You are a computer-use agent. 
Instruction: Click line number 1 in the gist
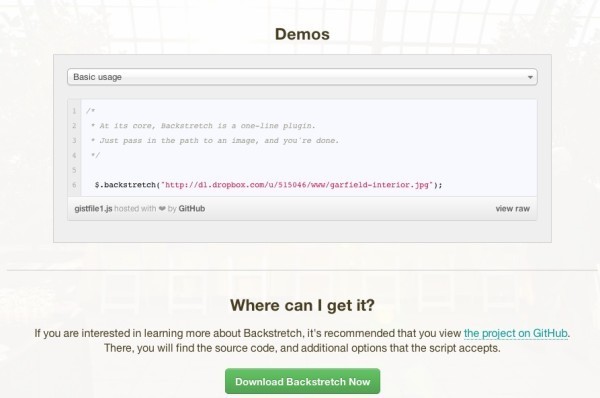[74, 111]
